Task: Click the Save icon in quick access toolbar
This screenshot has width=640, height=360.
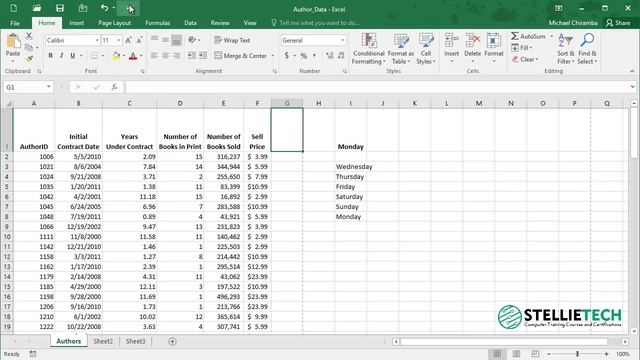Action: pos(60,8)
